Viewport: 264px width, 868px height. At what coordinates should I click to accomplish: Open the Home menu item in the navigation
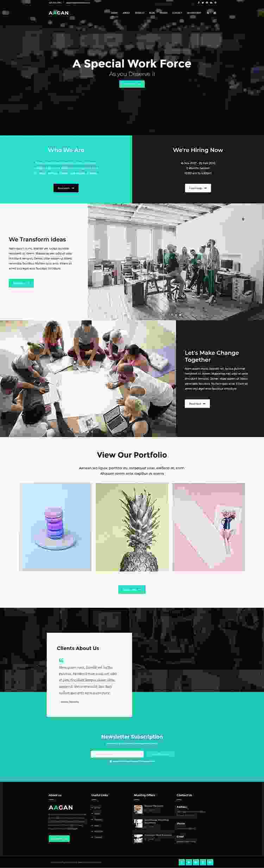114,13
